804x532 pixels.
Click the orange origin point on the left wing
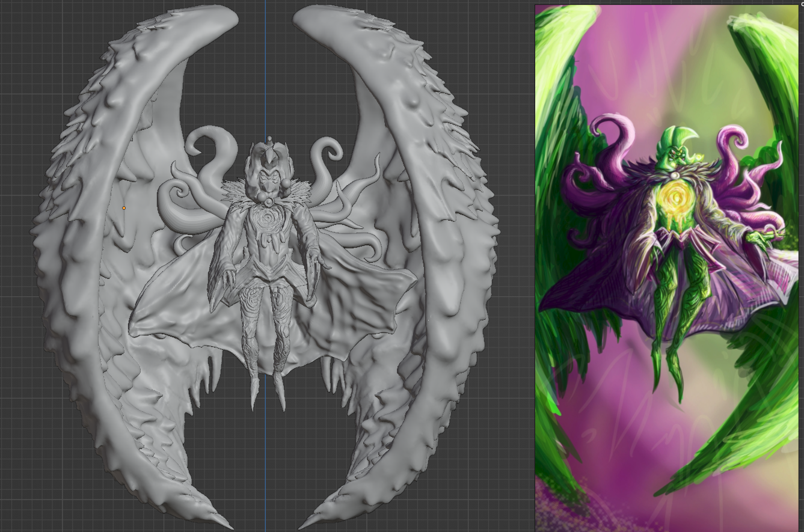tap(124, 208)
